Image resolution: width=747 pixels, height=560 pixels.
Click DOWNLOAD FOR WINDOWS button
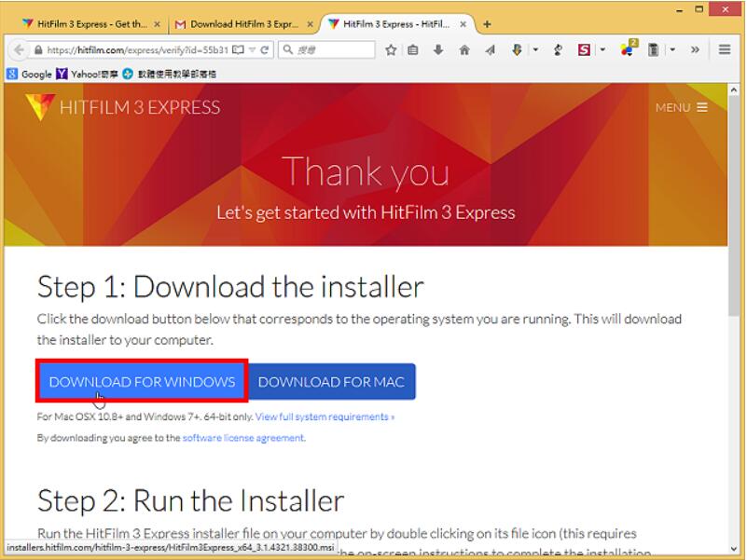coord(142,381)
